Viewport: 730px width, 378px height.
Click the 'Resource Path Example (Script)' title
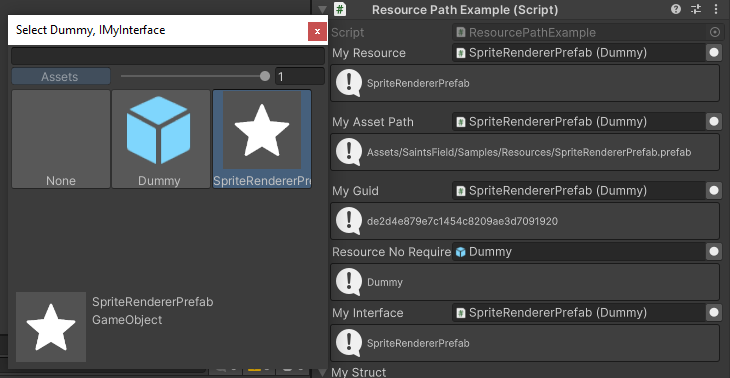pyautogui.click(x=465, y=10)
